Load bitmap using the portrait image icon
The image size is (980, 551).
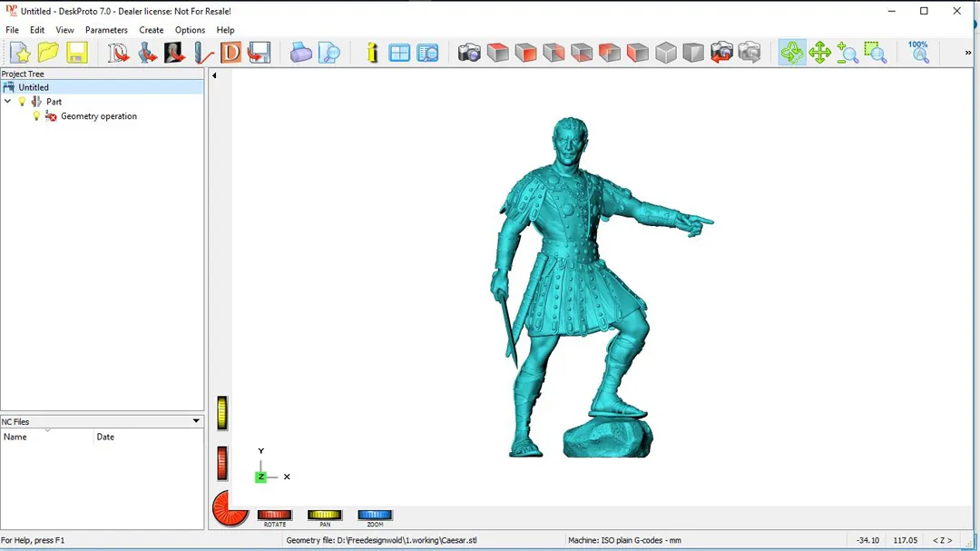[x=174, y=53]
